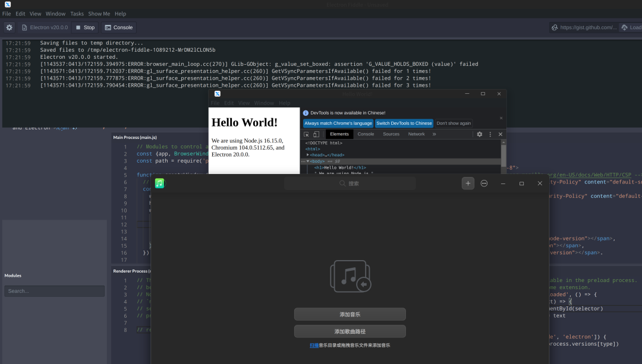Screen dimensions: 642x364
Task: Switch to DevTools Network tab
Action: click(416, 134)
